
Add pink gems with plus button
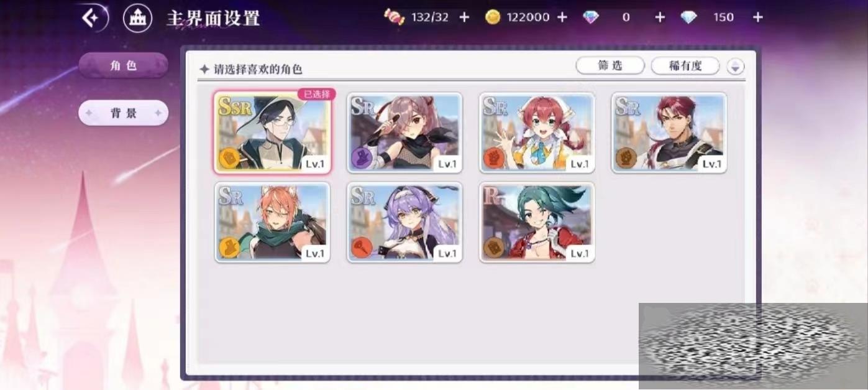660,17
